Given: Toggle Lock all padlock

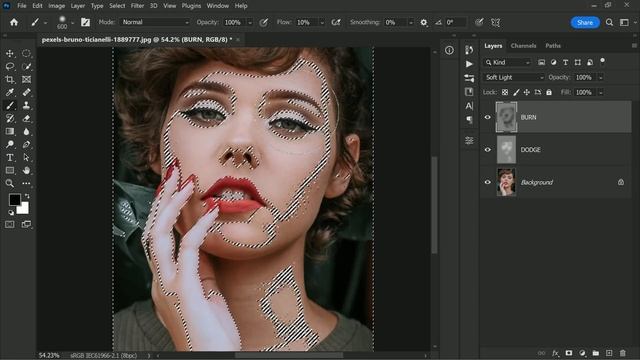Looking at the screenshot, I should pos(549,92).
